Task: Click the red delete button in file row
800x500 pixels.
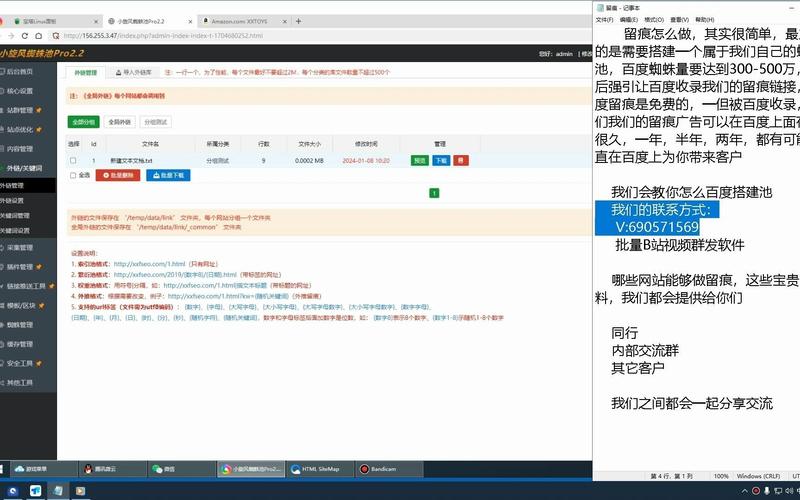Action: pyautogui.click(x=461, y=160)
